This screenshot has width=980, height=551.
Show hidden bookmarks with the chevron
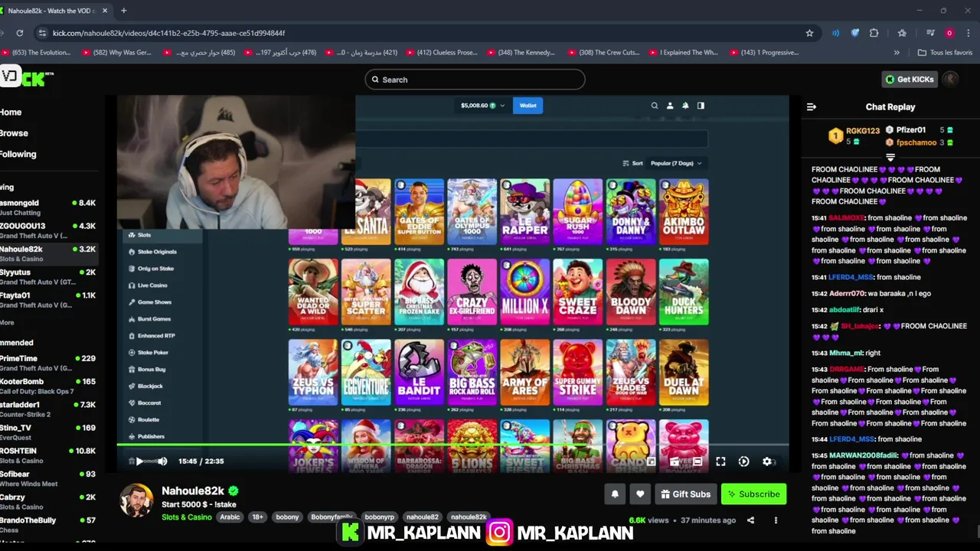coord(897,53)
